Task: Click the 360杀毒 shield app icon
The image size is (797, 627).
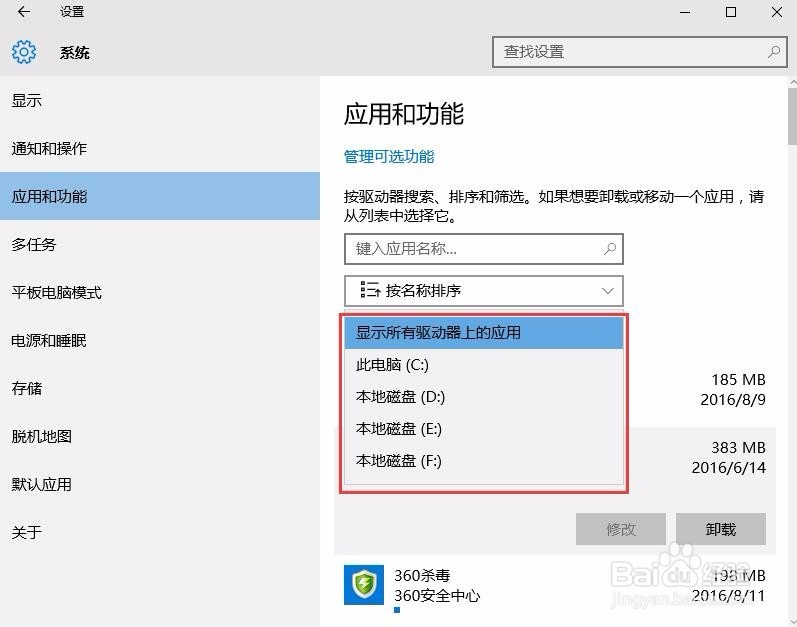Action: [363, 584]
